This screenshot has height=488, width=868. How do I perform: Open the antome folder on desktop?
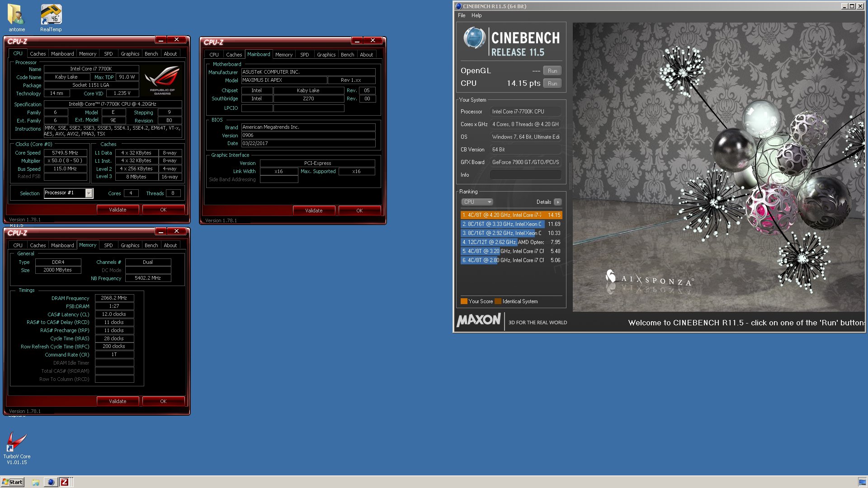tap(16, 18)
